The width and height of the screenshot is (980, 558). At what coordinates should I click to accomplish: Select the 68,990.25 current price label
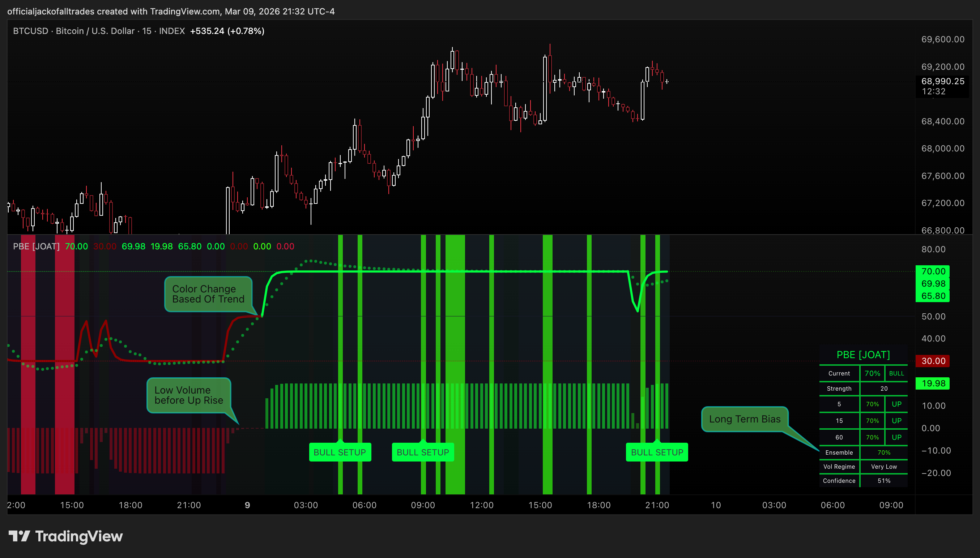[x=942, y=81]
